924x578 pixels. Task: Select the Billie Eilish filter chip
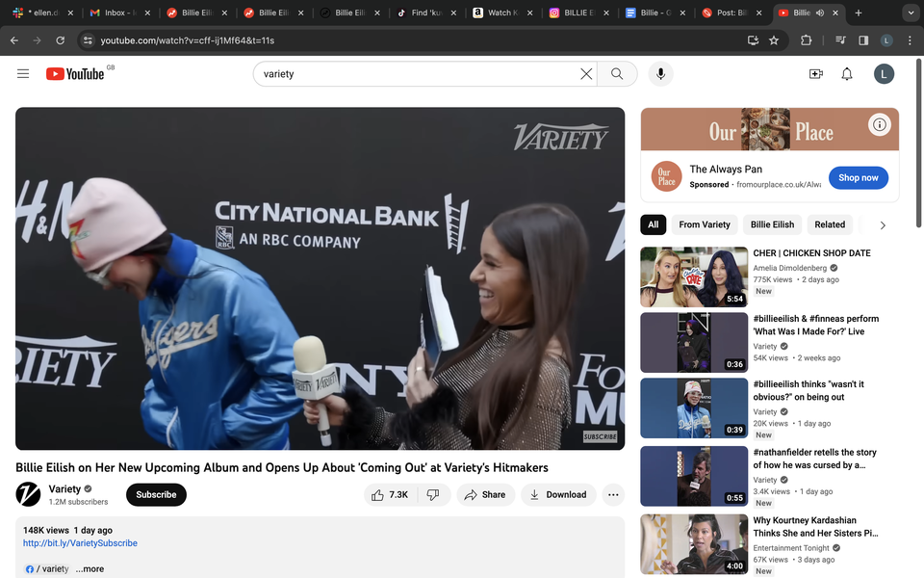[x=772, y=224]
